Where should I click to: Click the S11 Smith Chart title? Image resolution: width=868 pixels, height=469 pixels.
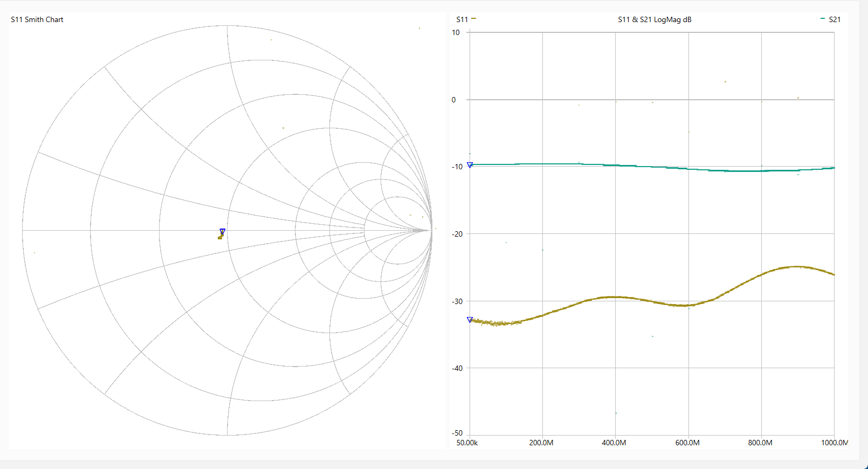coord(37,19)
